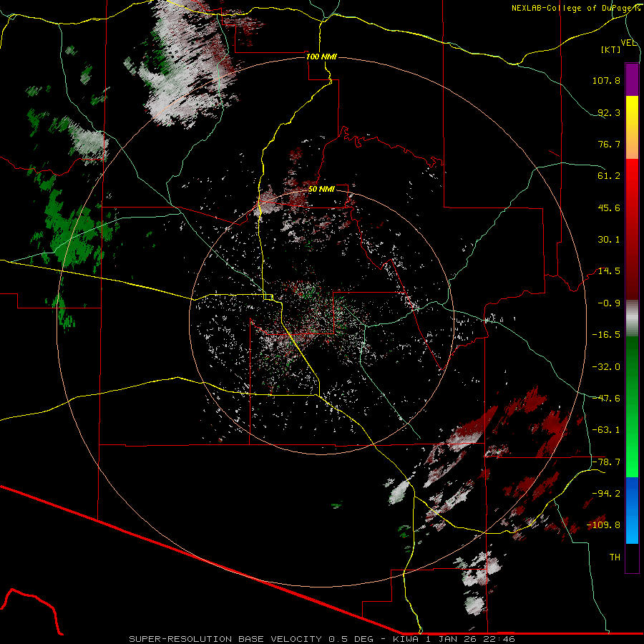Pick the gray segment of the color bar
644x644 pixels.
(x=632, y=318)
